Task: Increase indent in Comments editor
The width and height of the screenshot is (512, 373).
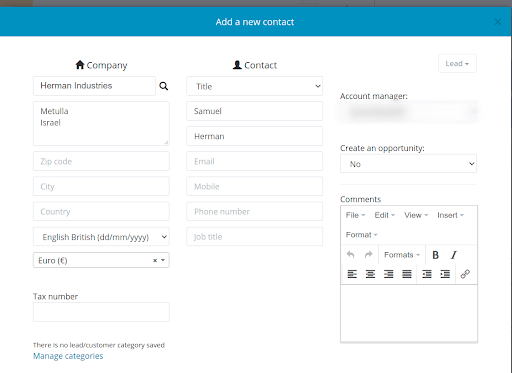Action: pos(445,274)
